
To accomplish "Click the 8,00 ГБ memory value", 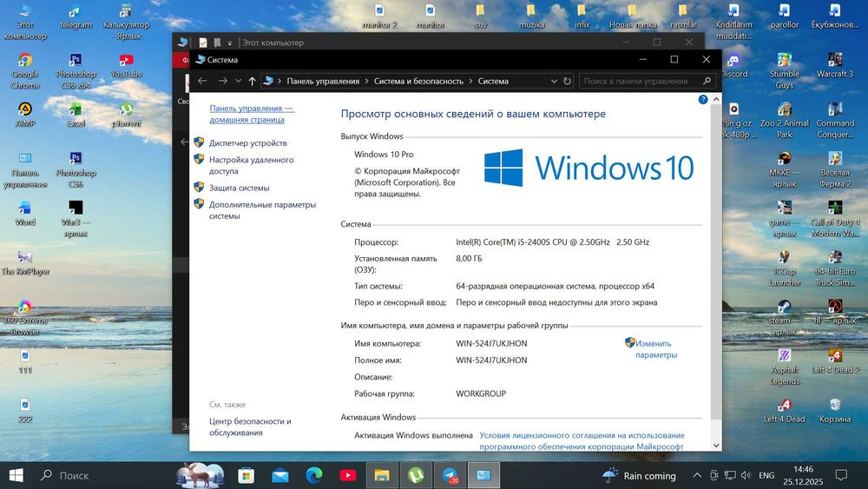I will pos(469,258).
